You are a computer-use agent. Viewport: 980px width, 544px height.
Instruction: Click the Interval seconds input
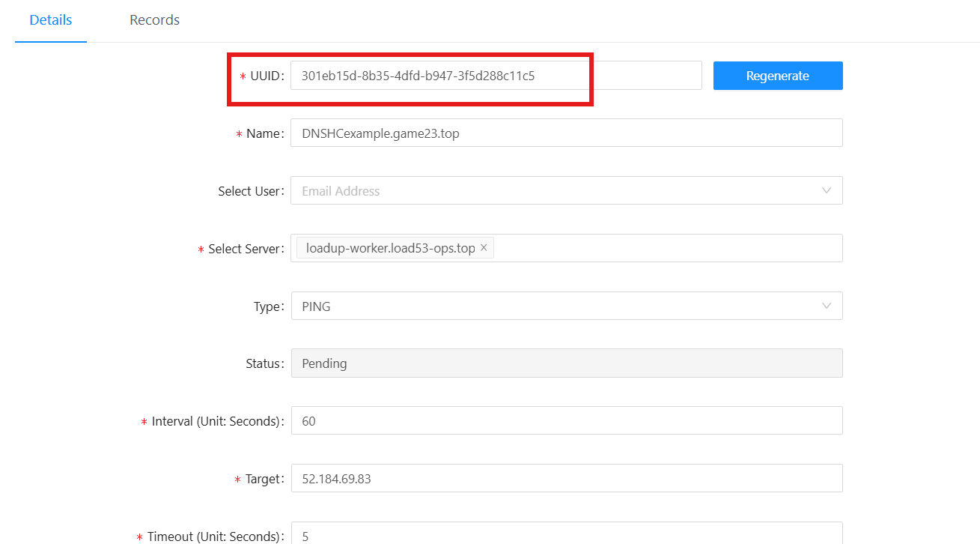[x=566, y=420]
